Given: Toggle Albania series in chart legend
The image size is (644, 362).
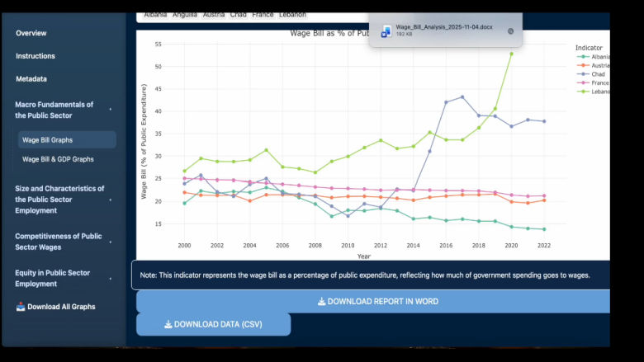Looking at the screenshot, I should 593,56.
